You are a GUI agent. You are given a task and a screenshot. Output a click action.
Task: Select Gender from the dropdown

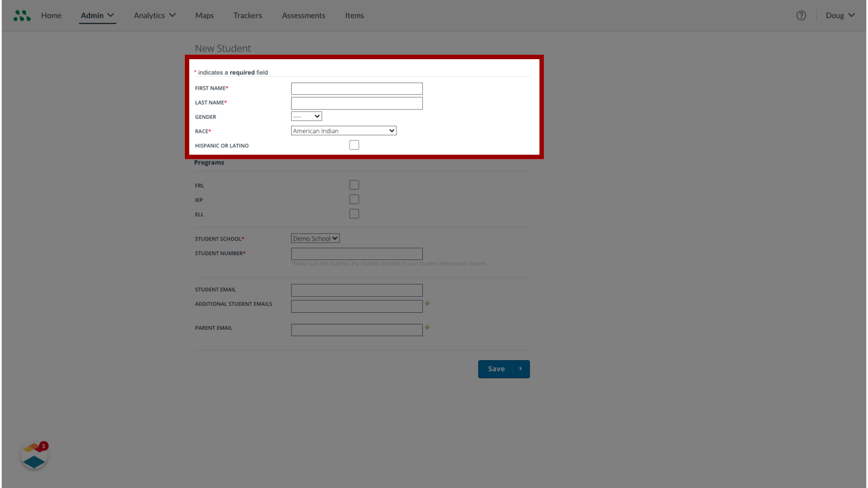pyautogui.click(x=306, y=116)
